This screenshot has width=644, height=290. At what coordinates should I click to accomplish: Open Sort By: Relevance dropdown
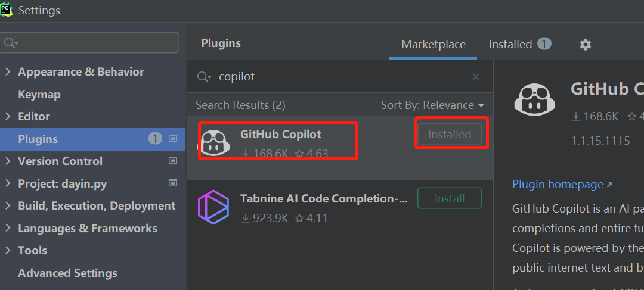tap(432, 105)
